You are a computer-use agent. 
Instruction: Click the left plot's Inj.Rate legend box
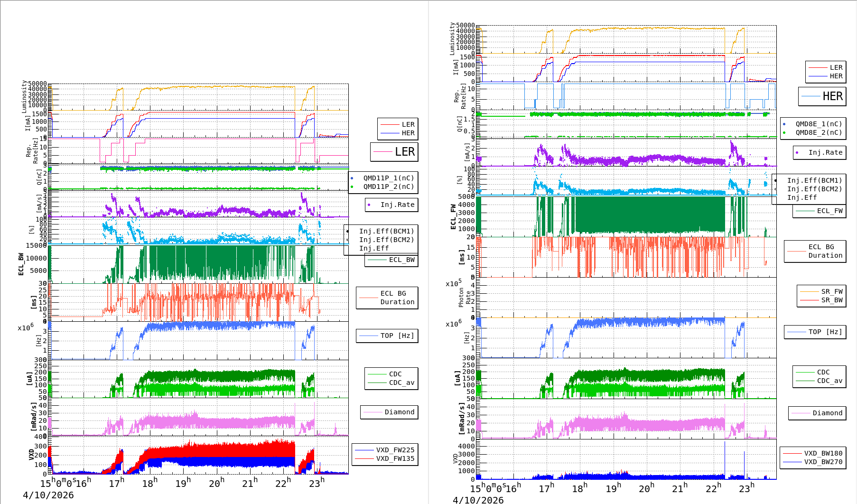392,205
